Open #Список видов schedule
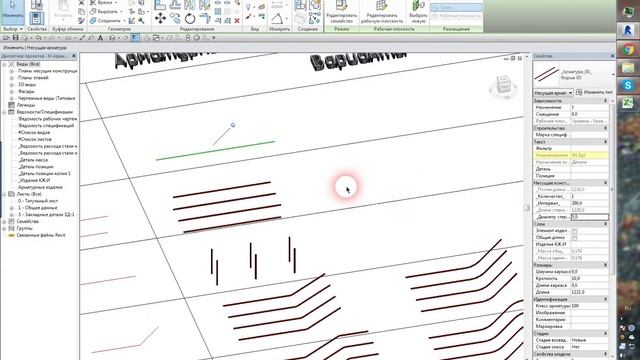 click(34, 133)
